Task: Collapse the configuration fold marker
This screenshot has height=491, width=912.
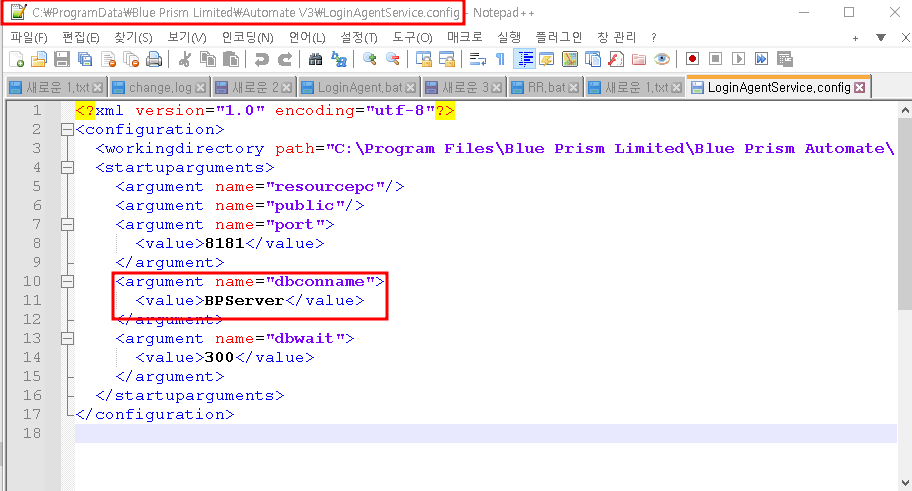Action: coord(67,129)
